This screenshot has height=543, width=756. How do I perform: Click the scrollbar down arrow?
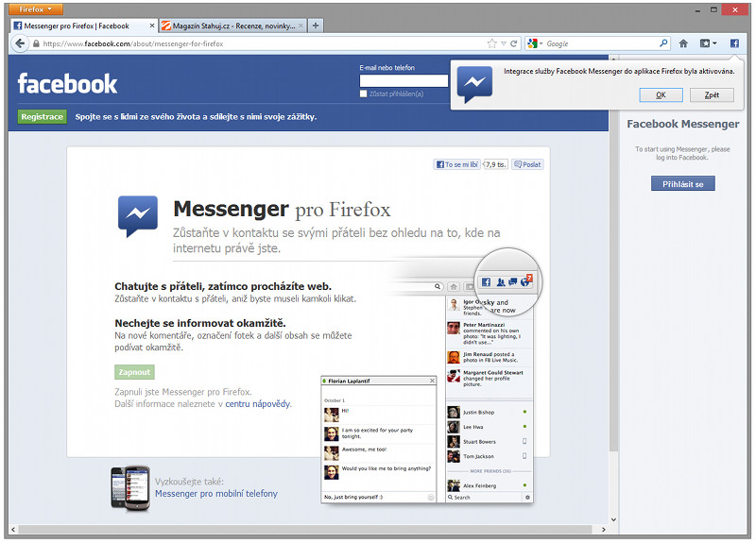point(613,519)
